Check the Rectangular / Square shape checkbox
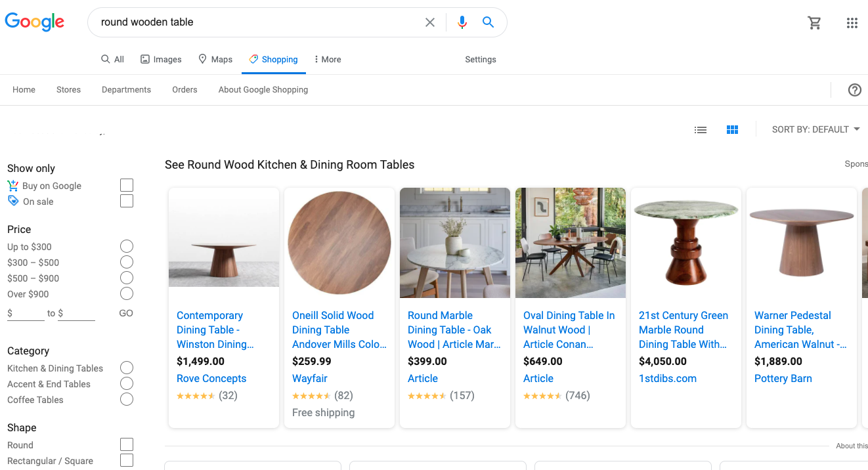Viewport: 868px width, 470px height. click(x=127, y=460)
